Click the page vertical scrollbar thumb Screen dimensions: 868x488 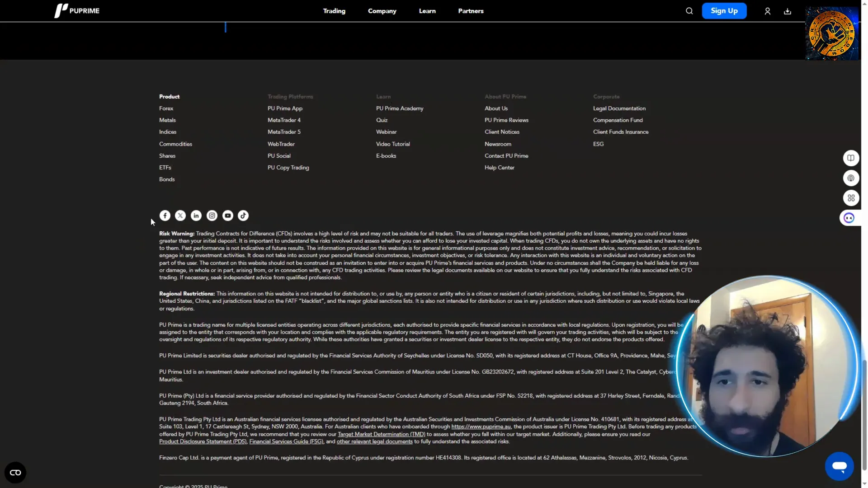pyautogui.click(x=864, y=416)
